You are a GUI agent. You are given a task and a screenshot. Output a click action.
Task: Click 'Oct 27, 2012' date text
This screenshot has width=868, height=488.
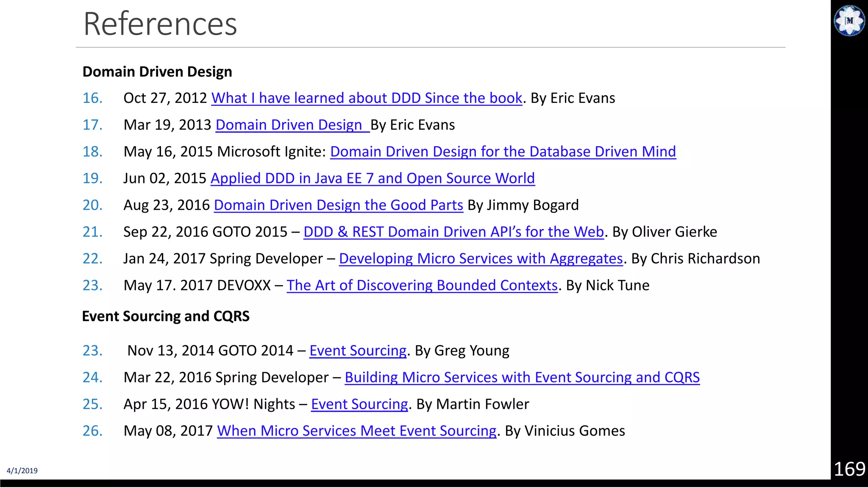165,98
